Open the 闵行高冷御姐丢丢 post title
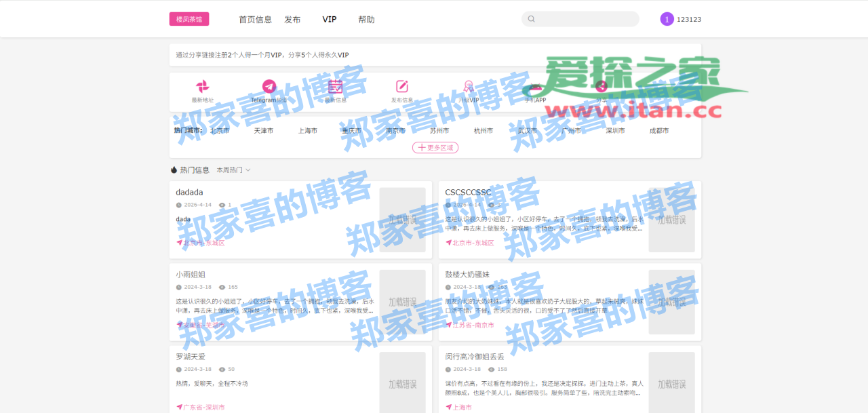This screenshot has height=413, width=868. (x=475, y=357)
